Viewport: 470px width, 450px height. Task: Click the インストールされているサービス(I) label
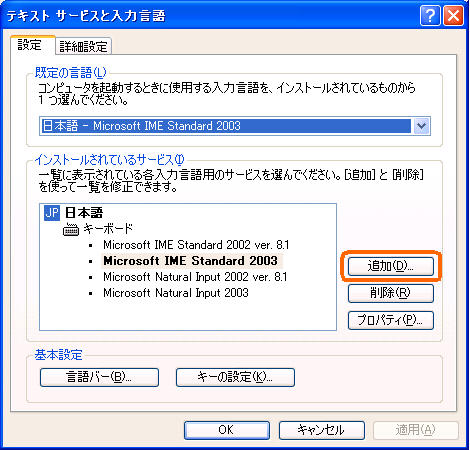pos(110,160)
